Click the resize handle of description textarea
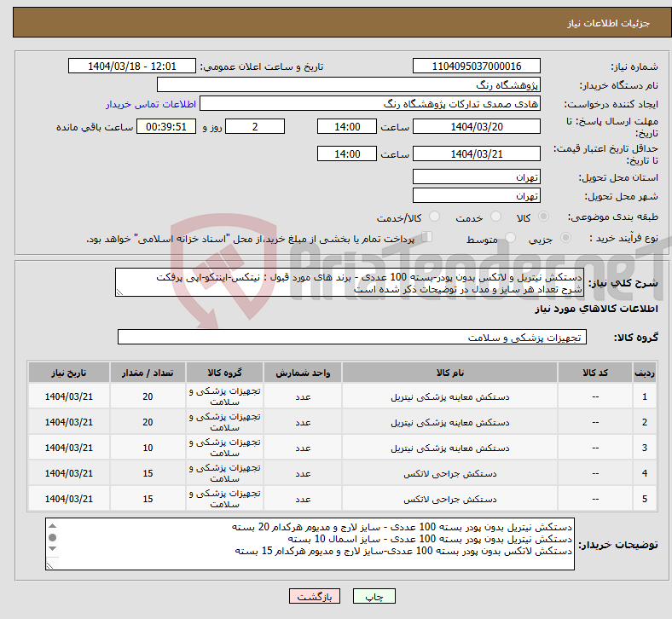The width and height of the screenshot is (672, 619). coord(119,292)
